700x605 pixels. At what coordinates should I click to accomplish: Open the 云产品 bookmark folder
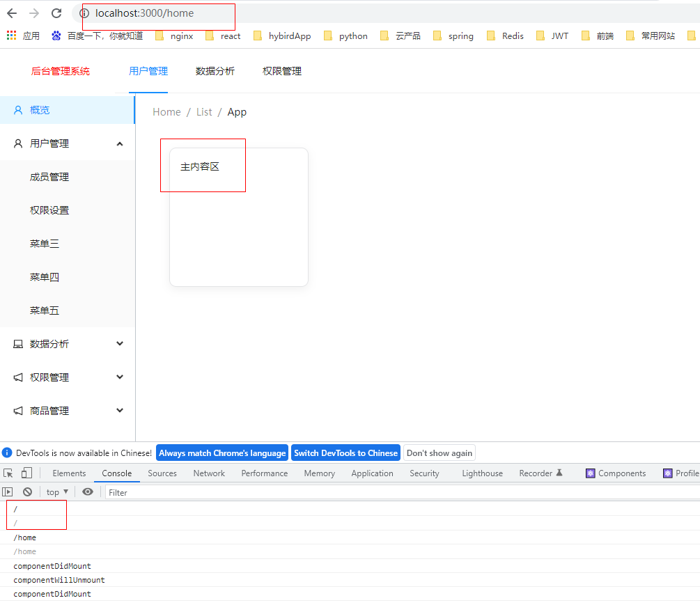click(x=400, y=36)
